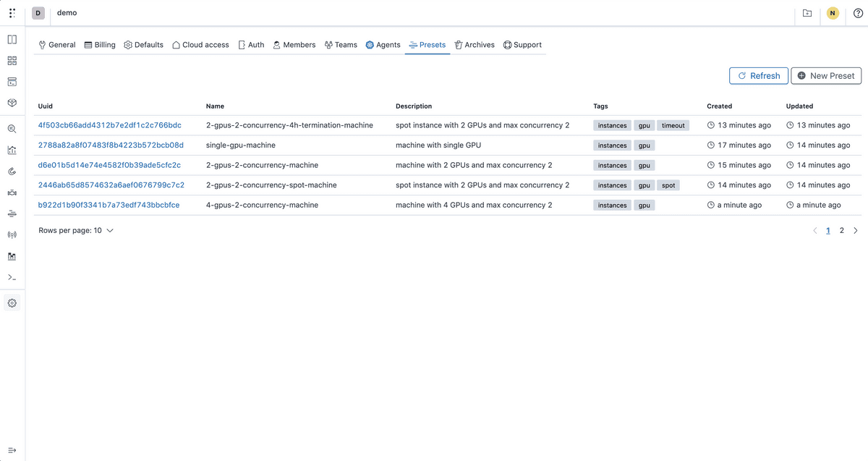
Task: Click the New Preset button
Action: click(x=826, y=75)
